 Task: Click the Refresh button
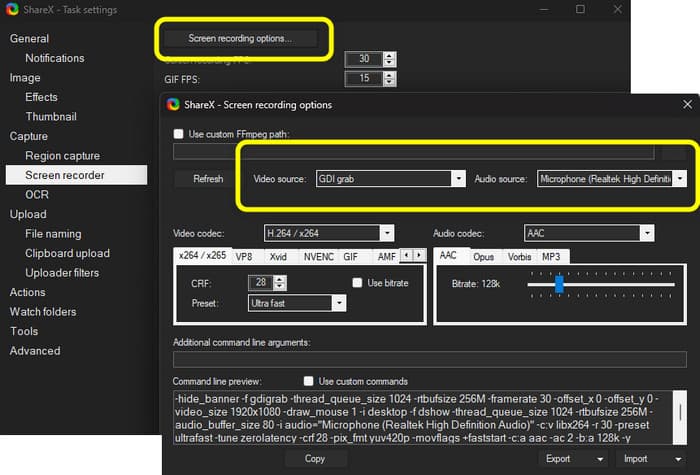coord(208,179)
